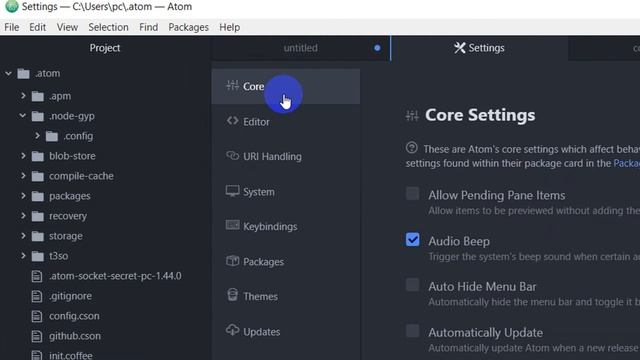This screenshot has width=640, height=360.
Task: Click the Themes paint bucket icon
Action: click(x=233, y=295)
